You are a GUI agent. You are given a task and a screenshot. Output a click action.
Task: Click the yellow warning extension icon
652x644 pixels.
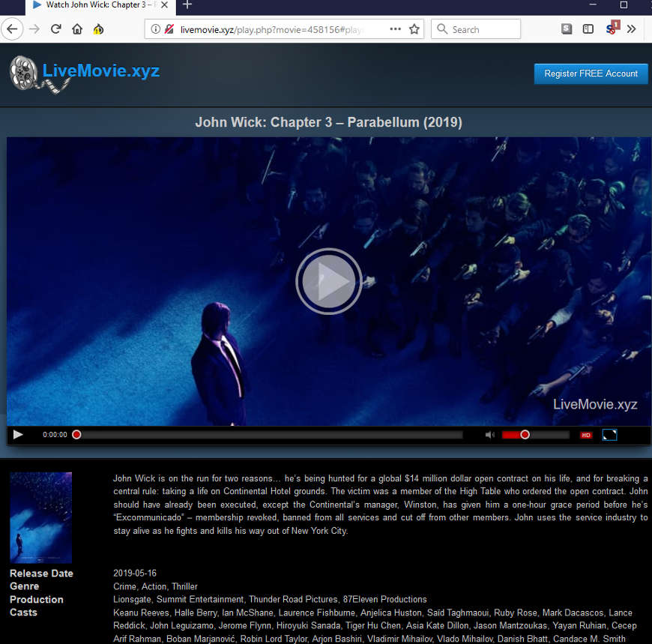[x=98, y=29]
